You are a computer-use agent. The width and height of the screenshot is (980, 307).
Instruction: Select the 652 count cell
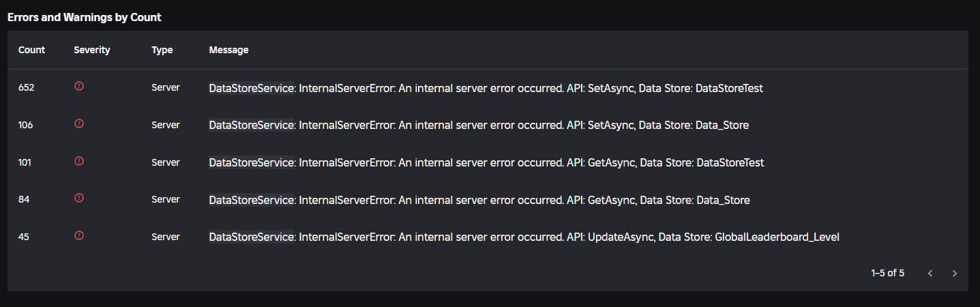(x=27, y=88)
